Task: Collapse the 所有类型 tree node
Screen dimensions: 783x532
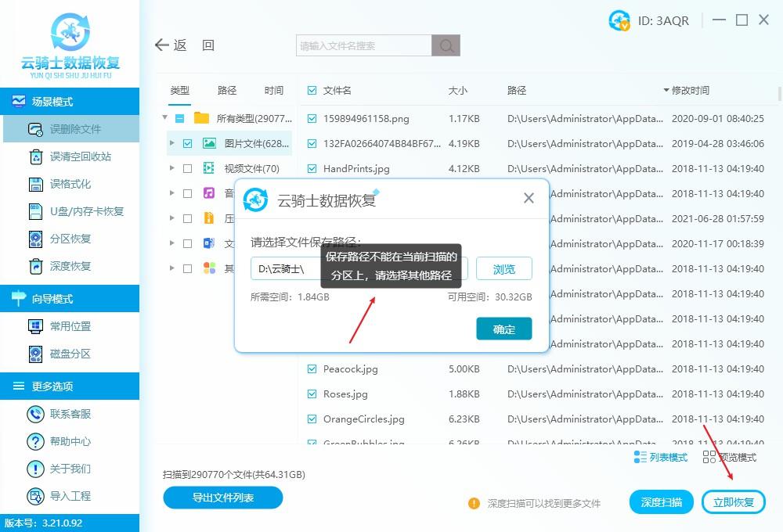Action: click(164, 118)
